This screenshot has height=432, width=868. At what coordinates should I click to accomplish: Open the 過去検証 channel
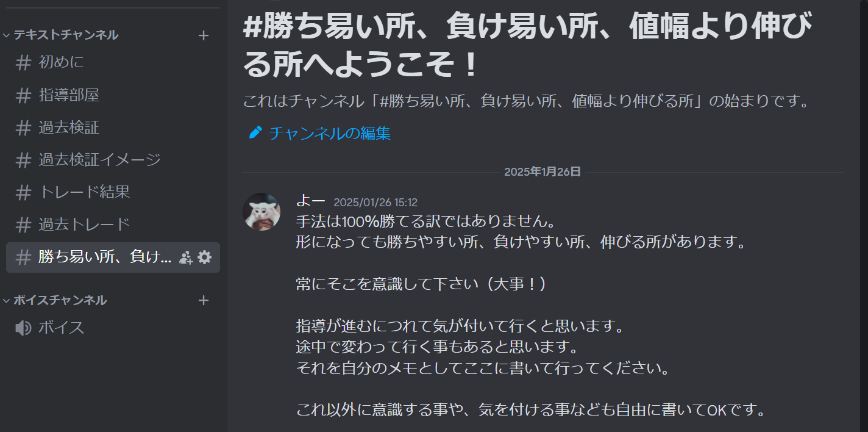coord(113,128)
